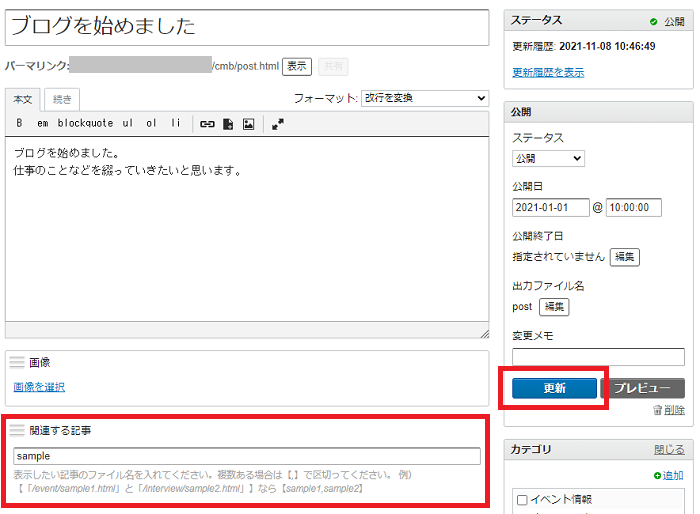
Task: Click 編集 next to the post filename
Action: pos(554,307)
